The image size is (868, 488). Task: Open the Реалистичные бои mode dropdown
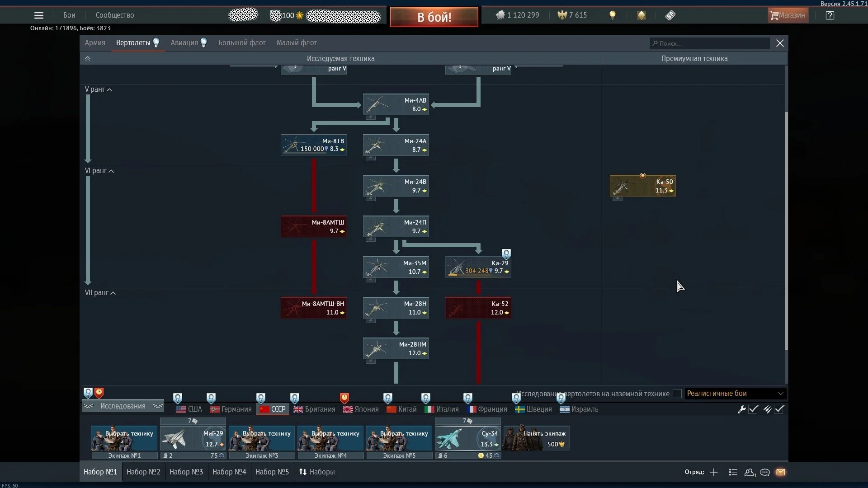pyautogui.click(x=735, y=394)
